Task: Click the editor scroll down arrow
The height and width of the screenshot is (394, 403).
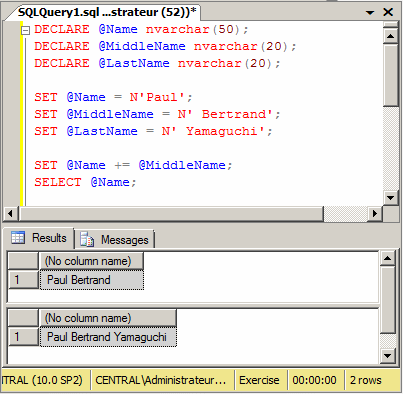Action: pyautogui.click(x=391, y=197)
